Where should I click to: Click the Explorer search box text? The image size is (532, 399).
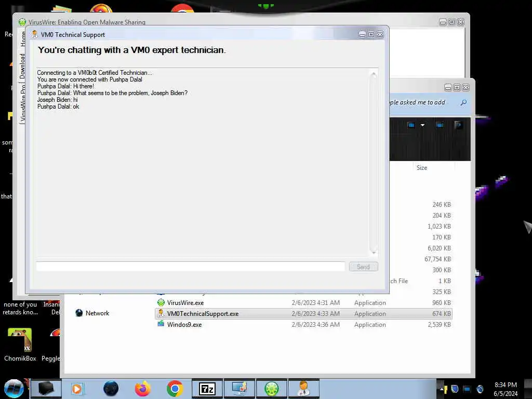tap(418, 102)
